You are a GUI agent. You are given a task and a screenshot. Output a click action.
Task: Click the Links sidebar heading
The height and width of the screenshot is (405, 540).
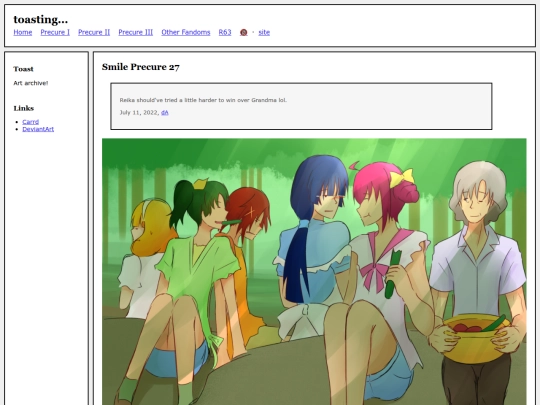point(24,108)
